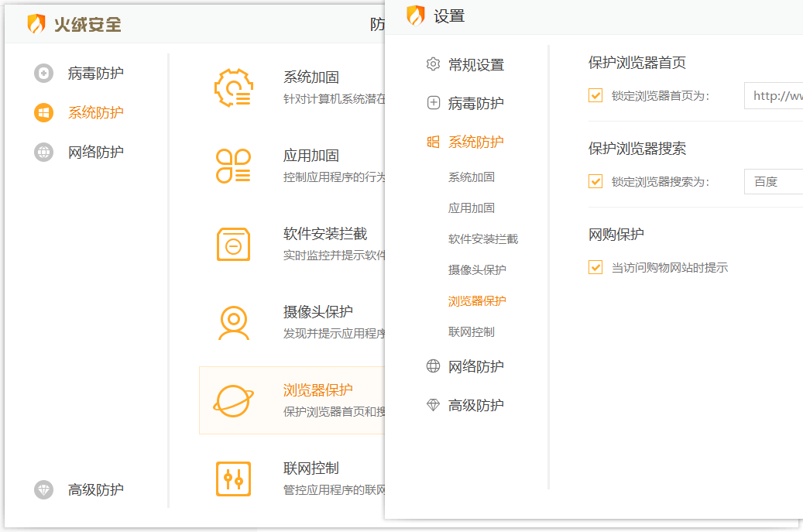Click the Network Control (联网控制) sliders icon
The width and height of the screenshot is (803, 532).
pos(232,479)
